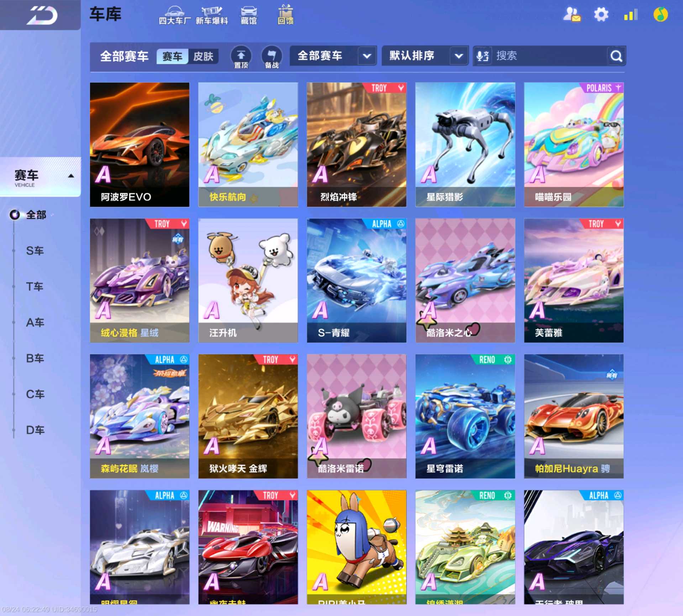Collapse the 赛车 VEHICLE section
683x616 pixels.
click(40, 177)
